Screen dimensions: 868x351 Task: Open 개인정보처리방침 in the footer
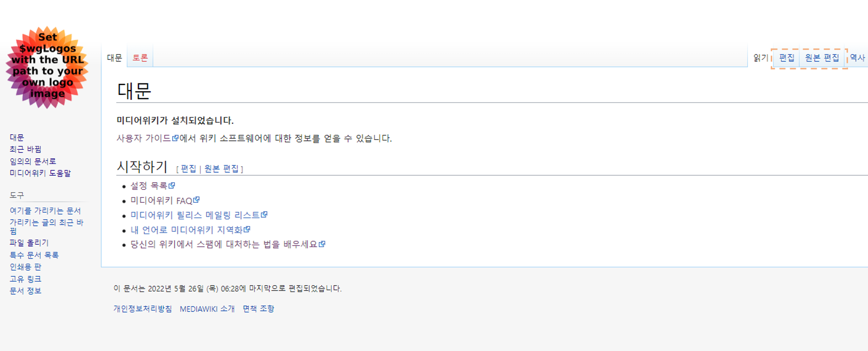coord(143,309)
